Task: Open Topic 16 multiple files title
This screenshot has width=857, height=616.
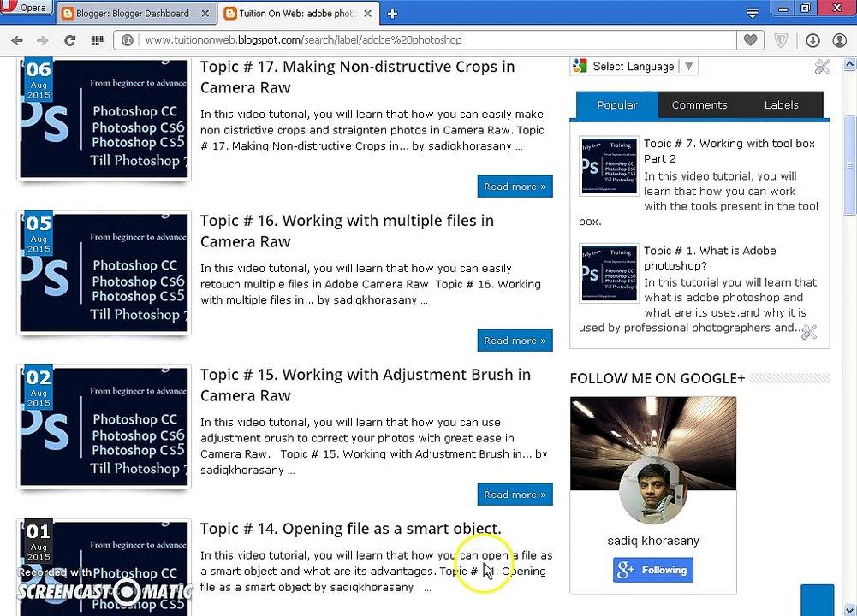Action: [347, 231]
